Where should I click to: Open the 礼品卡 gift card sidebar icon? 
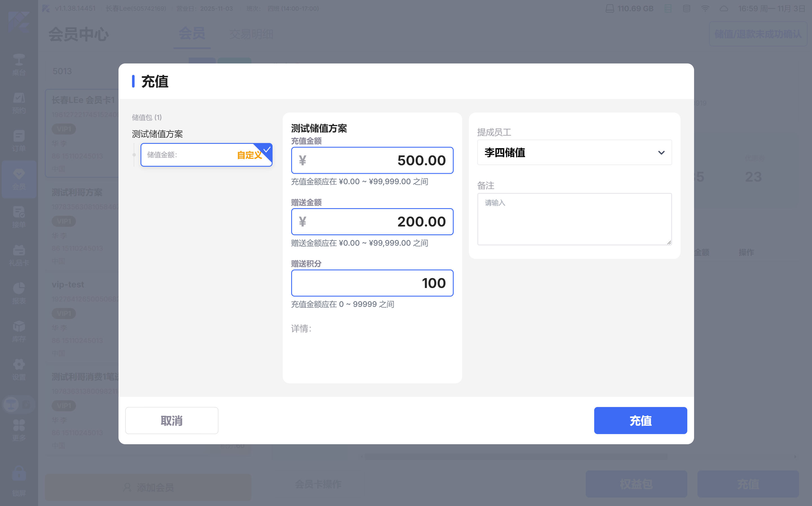click(19, 255)
